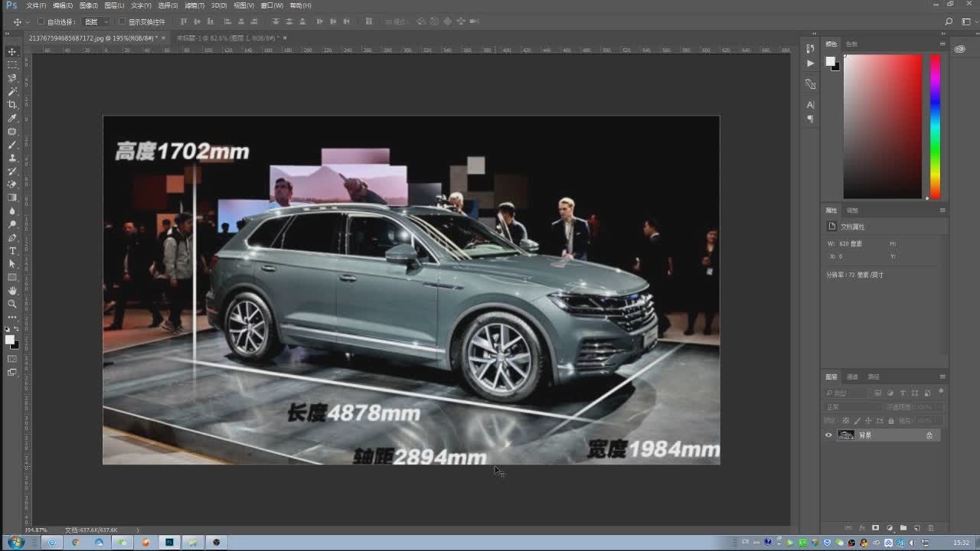Viewport: 980px width, 551px height.
Task: Select the Horizontal Type tool
Action: (x=12, y=251)
